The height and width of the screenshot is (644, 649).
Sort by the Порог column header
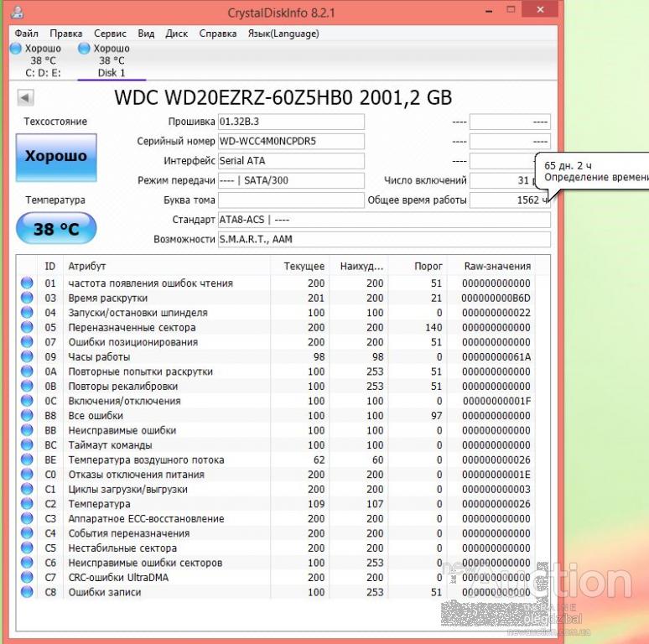point(418,266)
